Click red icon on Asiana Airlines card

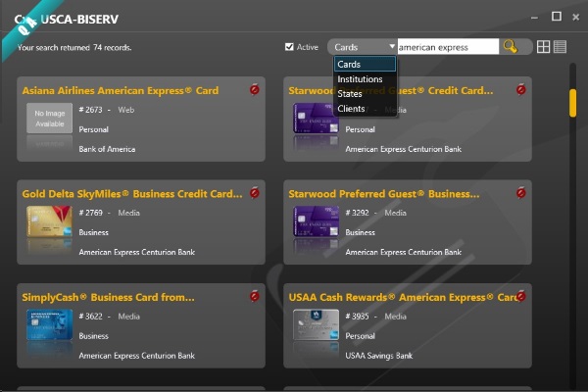tap(255, 89)
